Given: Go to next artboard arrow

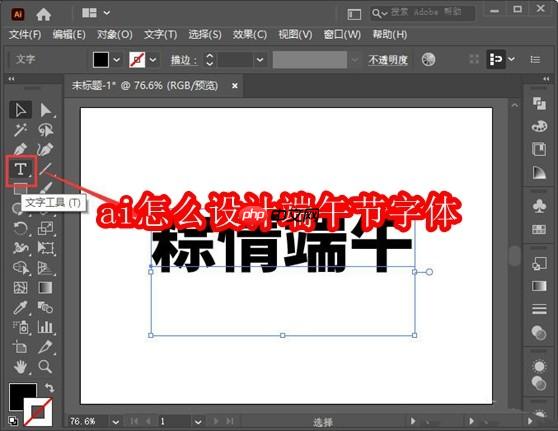Looking at the screenshot, I should pyautogui.click(x=216, y=421).
